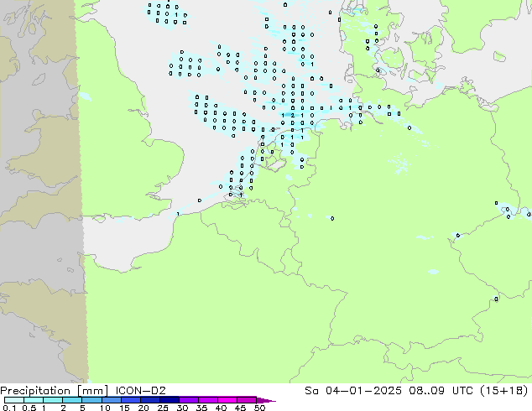
Task: Pick the 40–45 mm magenta legend swatch
Action: point(227,400)
